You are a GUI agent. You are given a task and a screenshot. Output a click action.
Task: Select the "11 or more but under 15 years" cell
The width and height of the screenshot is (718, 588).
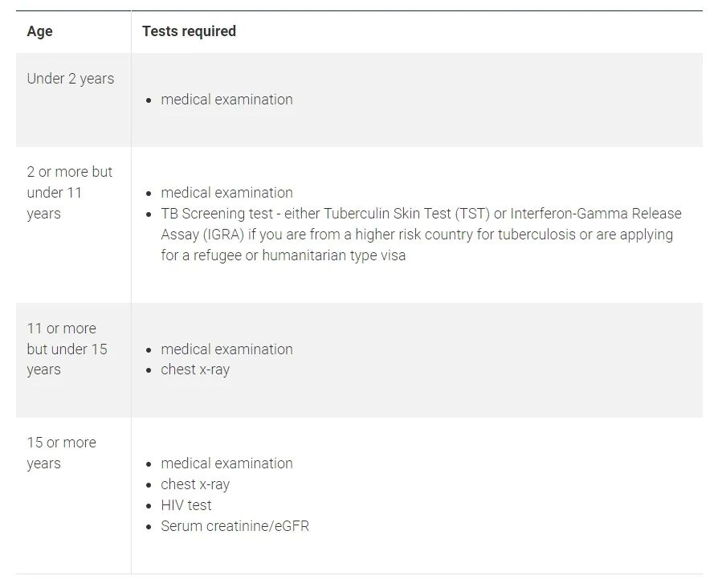tap(67, 349)
